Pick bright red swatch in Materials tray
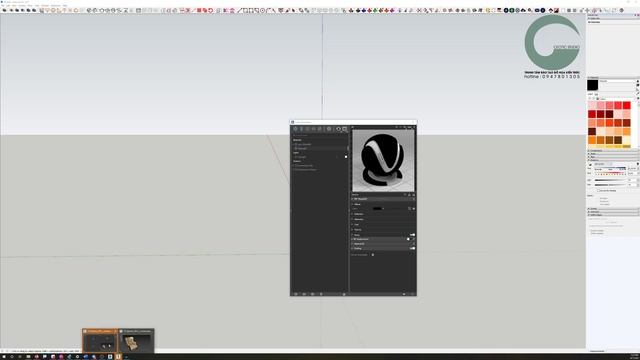Image resolution: width=640 pixels, height=360 pixels. coord(627,105)
